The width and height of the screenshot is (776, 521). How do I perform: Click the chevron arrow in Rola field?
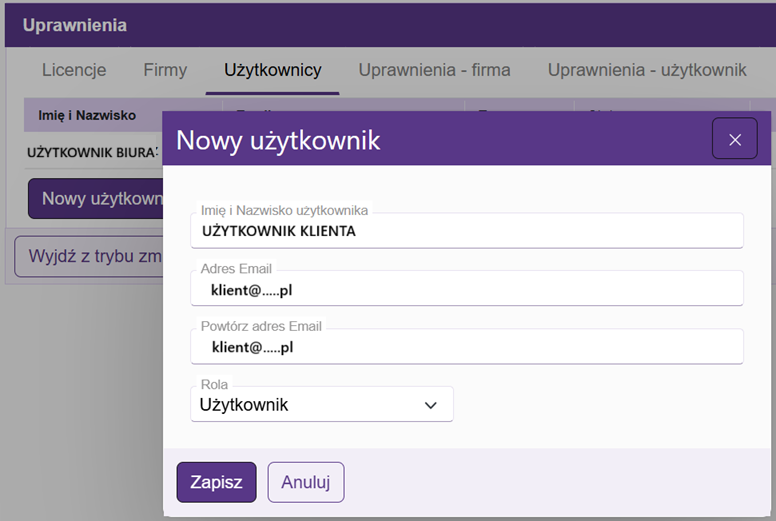[431, 405]
